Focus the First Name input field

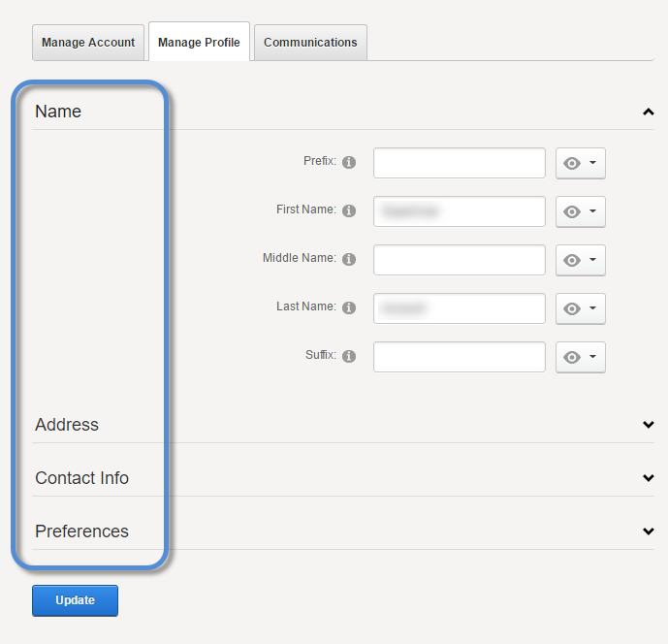[460, 211]
